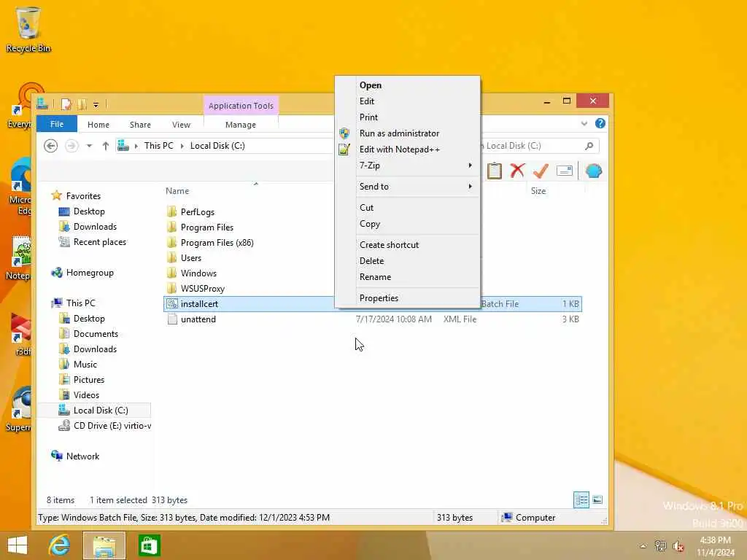Click the toolbar paste clipboard icon

(494, 171)
